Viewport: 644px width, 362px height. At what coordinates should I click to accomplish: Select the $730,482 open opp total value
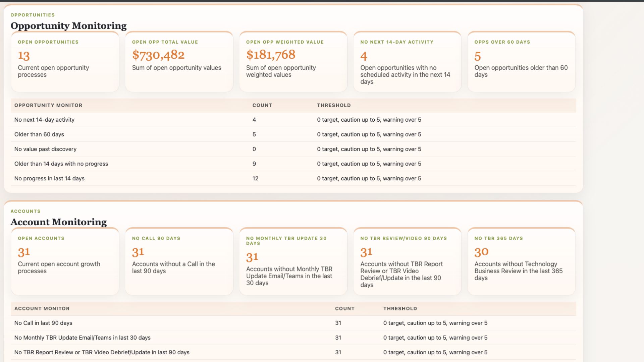click(x=158, y=55)
